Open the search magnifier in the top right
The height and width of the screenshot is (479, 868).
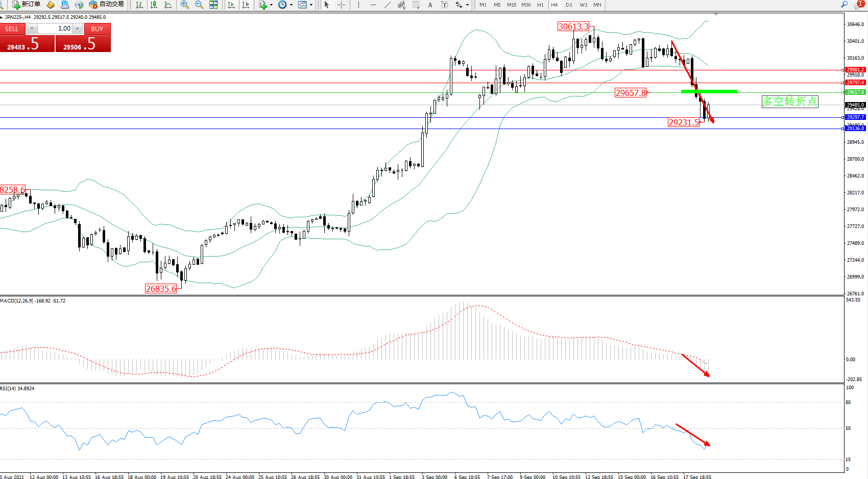click(x=844, y=5)
